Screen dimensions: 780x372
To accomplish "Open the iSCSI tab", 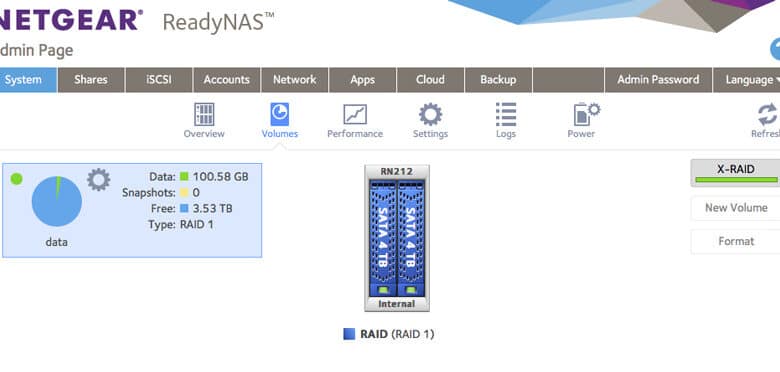I will point(159,80).
